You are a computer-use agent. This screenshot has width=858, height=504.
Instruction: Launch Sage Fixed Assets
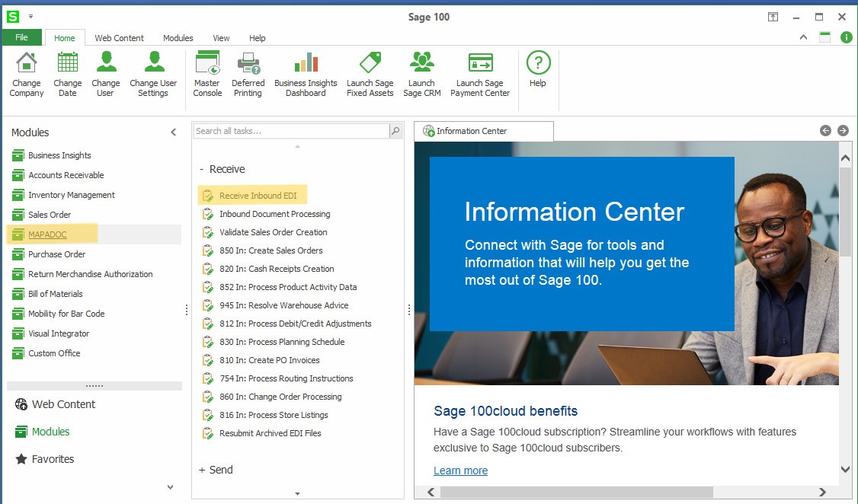click(x=370, y=75)
